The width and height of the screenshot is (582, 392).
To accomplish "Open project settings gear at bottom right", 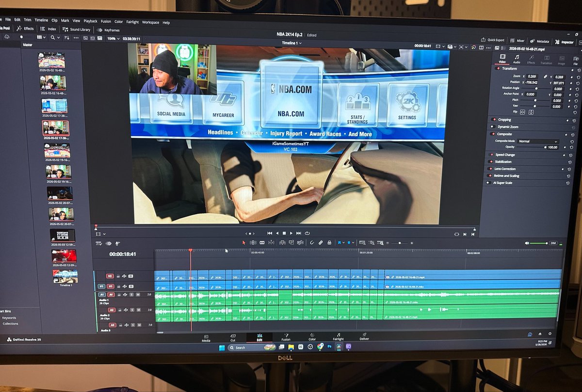I will coord(550,333).
